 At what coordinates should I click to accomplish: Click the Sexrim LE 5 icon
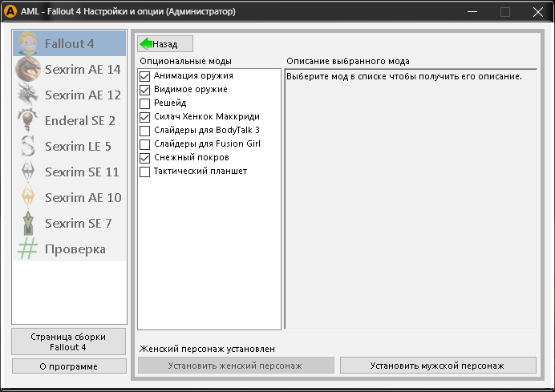[28, 147]
